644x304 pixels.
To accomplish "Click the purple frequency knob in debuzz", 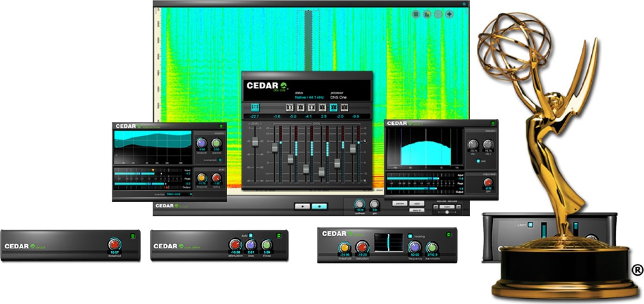I will click(414, 247).
